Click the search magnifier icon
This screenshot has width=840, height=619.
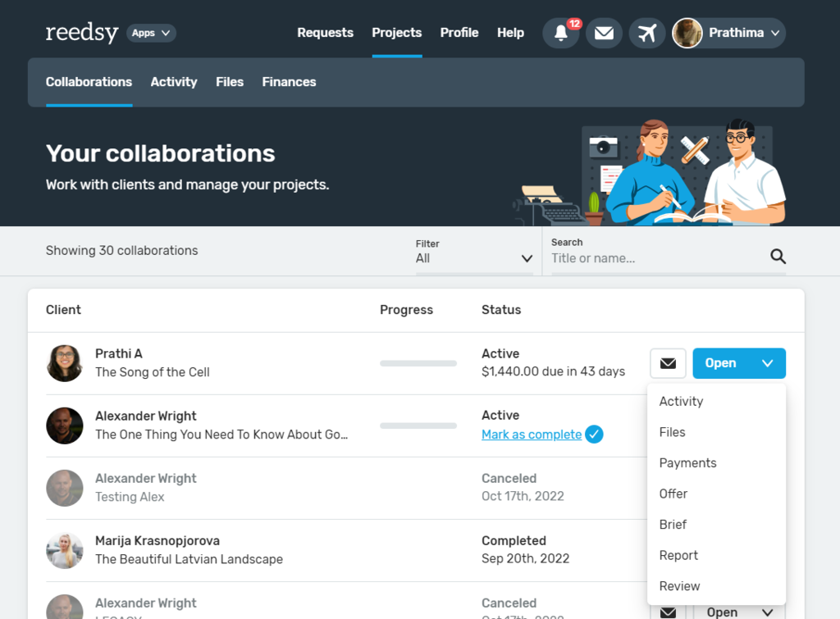click(x=778, y=257)
